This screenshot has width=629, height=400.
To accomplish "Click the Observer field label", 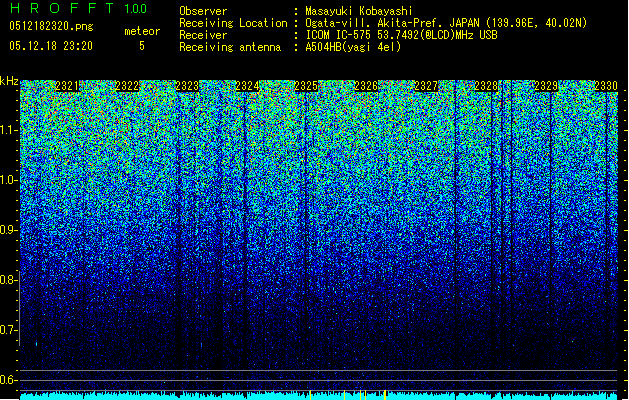I will click(x=203, y=11).
